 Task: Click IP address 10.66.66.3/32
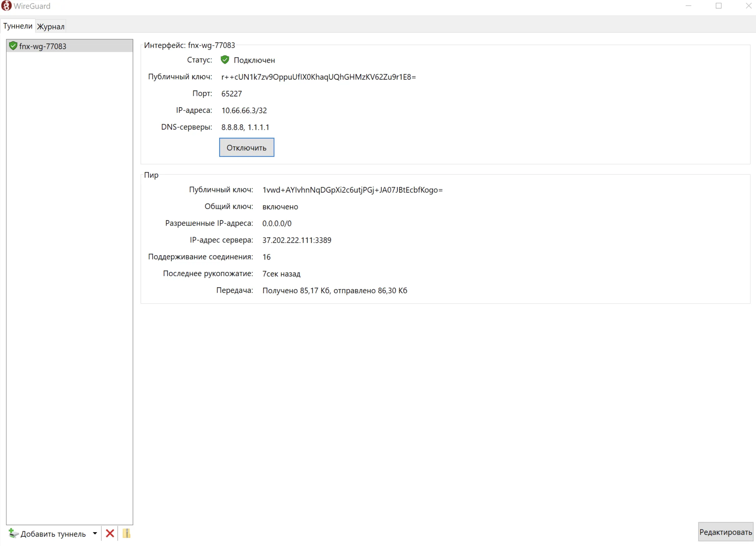tap(244, 110)
